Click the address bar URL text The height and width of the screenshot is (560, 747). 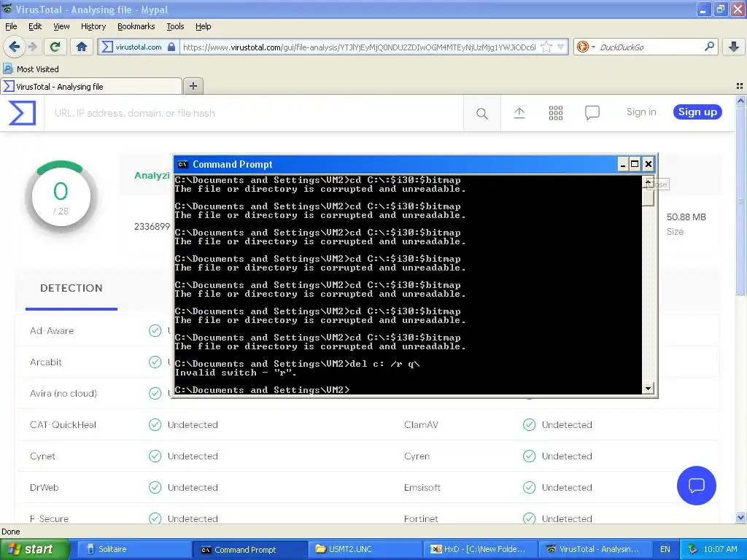[x=359, y=47]
